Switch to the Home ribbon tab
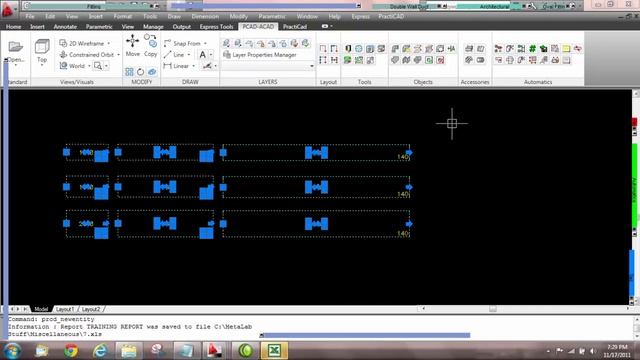 coord(13,27)
